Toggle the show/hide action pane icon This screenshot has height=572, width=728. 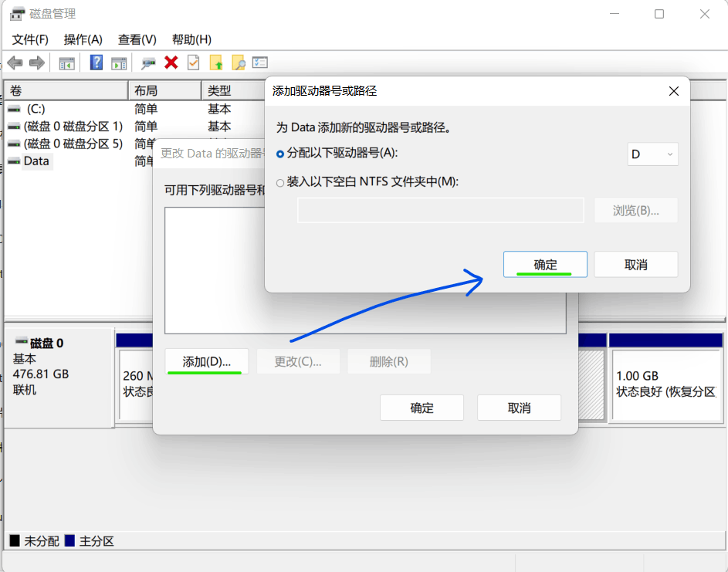119,63
